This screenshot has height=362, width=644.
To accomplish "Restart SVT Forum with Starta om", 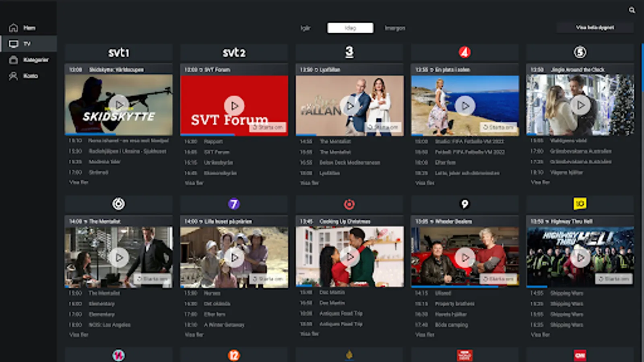I will click(x=268, y=127).
